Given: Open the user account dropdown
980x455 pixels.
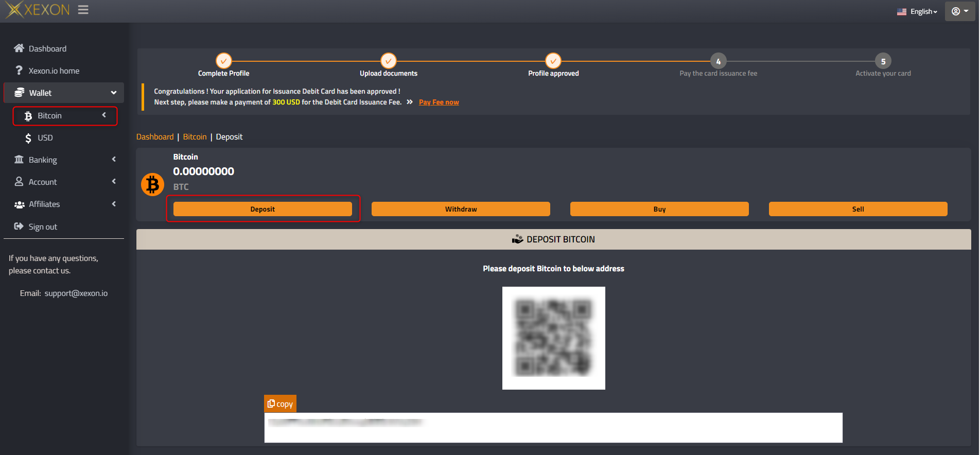Looking at the screenshot, I should (960, 11).
